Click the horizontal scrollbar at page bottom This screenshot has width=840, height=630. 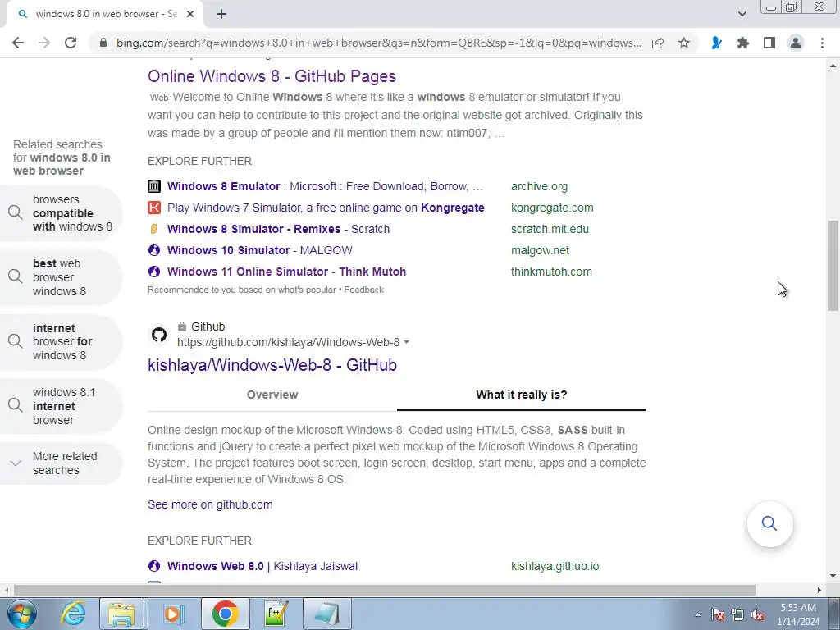[x=384, y=590]
